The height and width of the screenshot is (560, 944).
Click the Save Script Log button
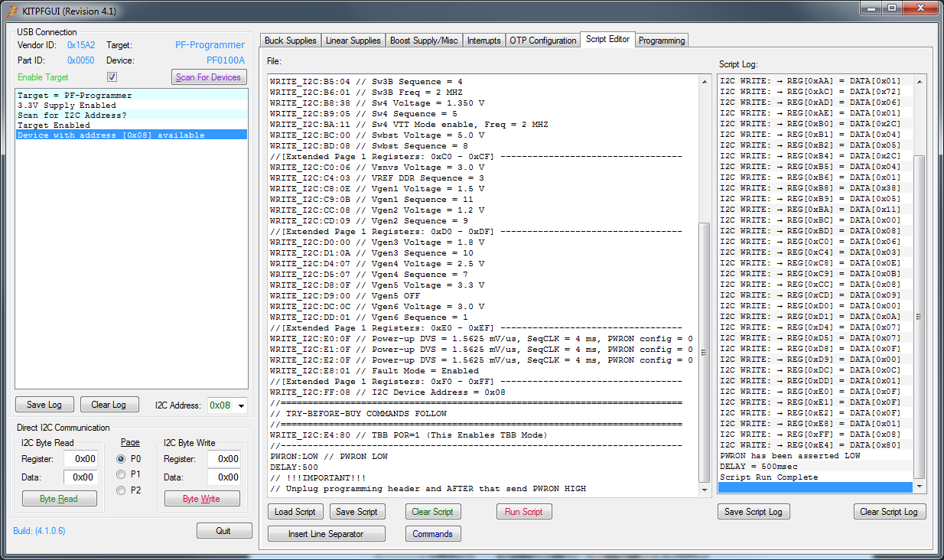pyautogui.click(x=753, y=512)
